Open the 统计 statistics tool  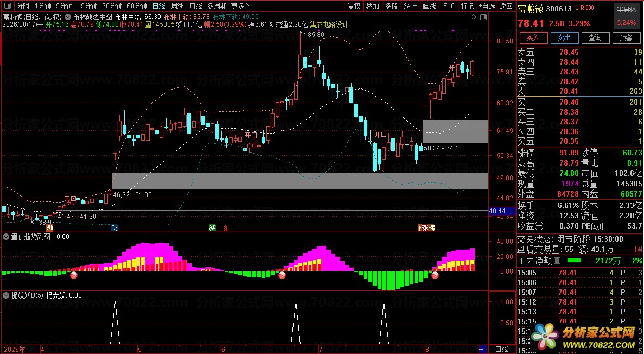pyautogui.click(x=410, y=6)
